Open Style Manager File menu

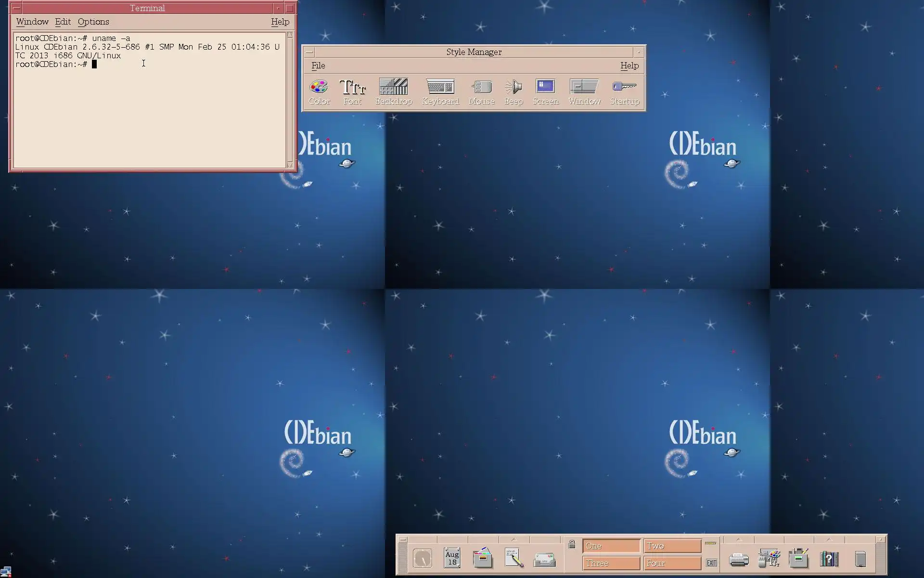pos(318,66)
